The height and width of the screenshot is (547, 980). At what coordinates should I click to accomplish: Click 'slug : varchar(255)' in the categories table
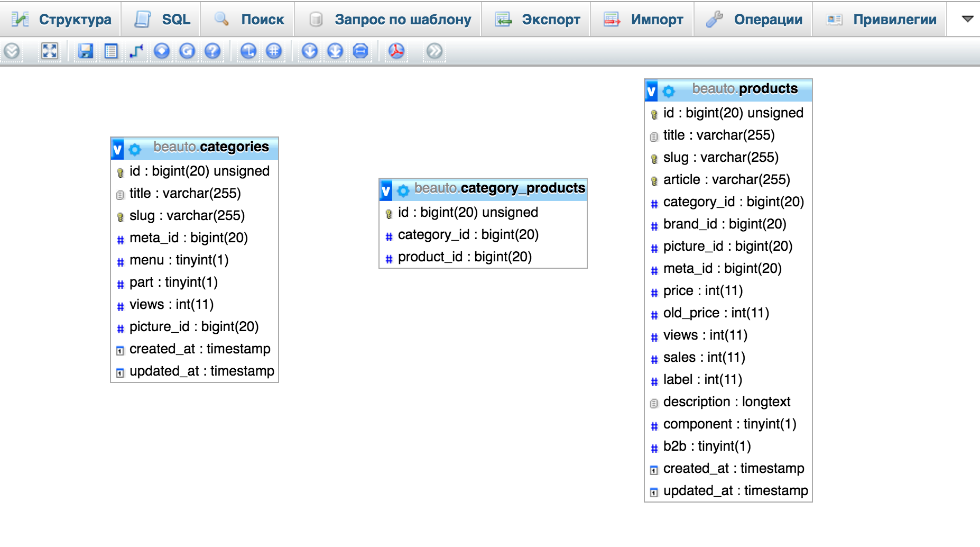pyautogui.click(x=195, y=216)
